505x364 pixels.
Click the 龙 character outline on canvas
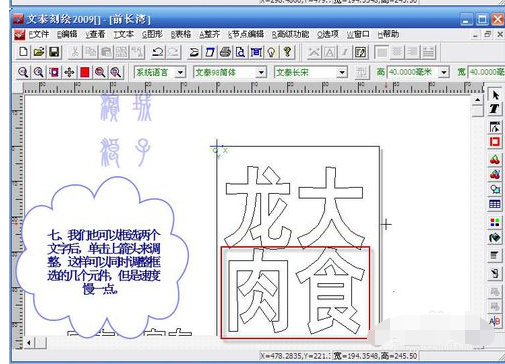pos(257,207)
